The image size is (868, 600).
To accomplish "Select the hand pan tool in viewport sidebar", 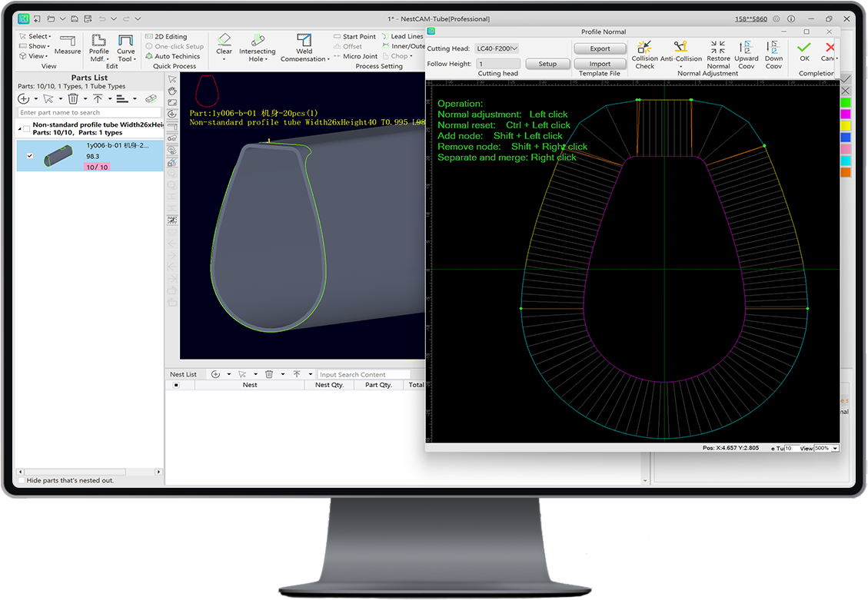I will (172, 91).
